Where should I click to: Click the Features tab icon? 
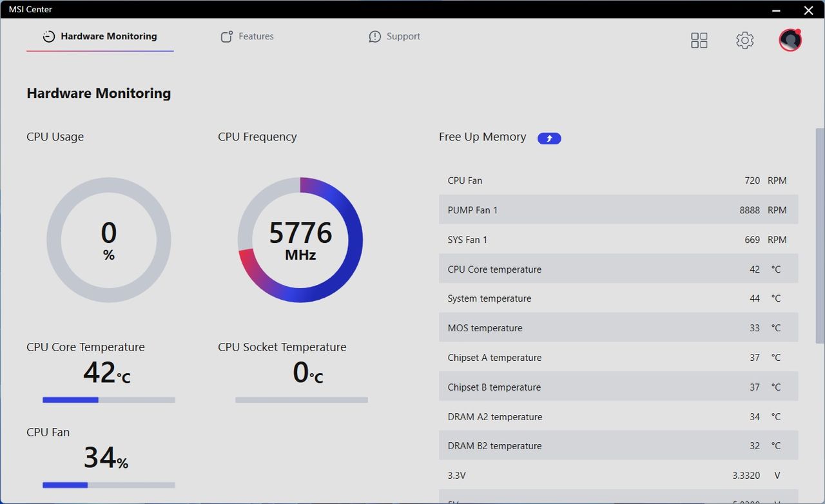(x=226, y=37)
